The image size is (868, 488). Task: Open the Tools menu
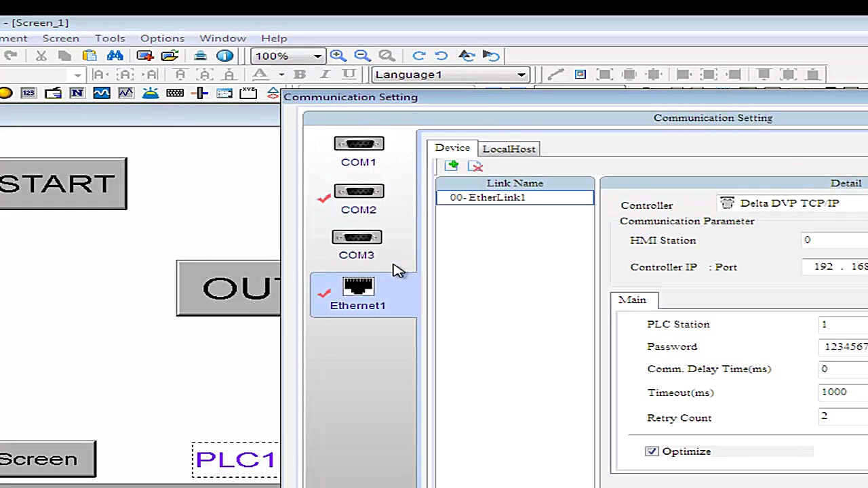pyautogui.click(x=110, y=38)
